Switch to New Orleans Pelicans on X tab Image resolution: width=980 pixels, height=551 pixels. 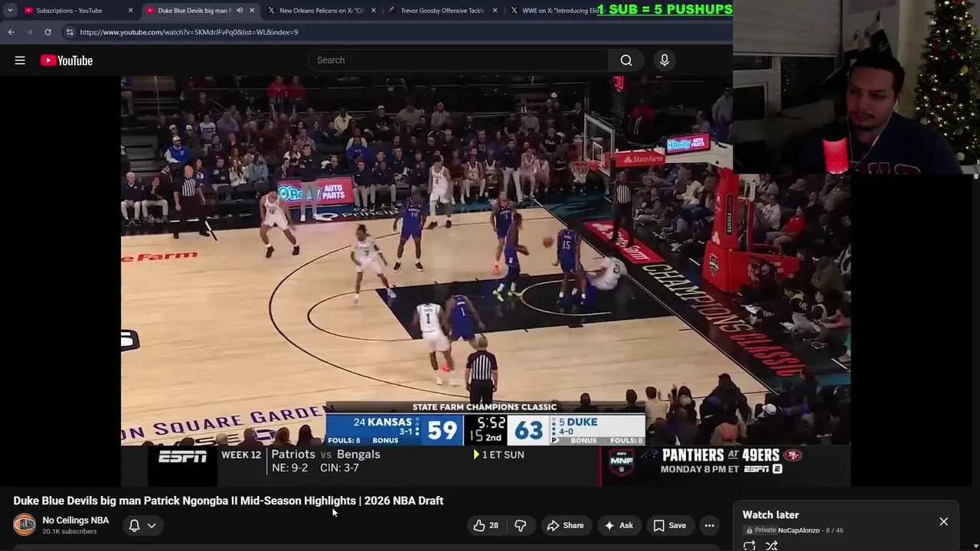tap(321, 11)
